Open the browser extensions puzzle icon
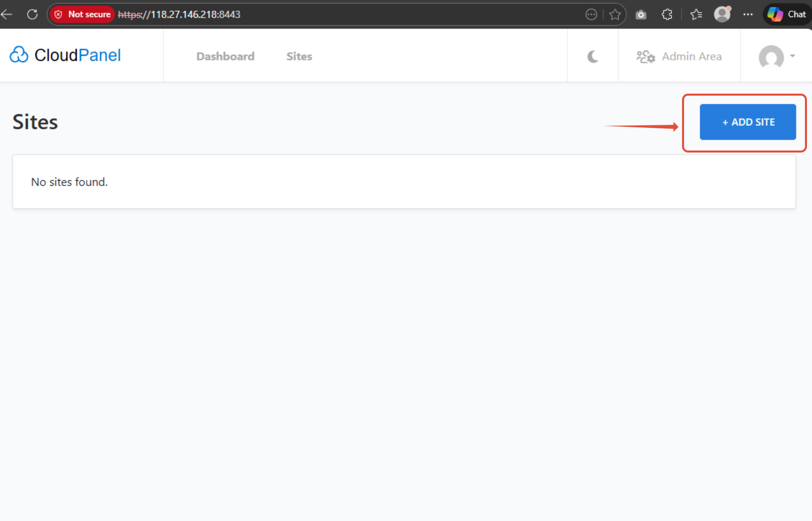Viewport: 812px width, 521px height. [667, 15]
